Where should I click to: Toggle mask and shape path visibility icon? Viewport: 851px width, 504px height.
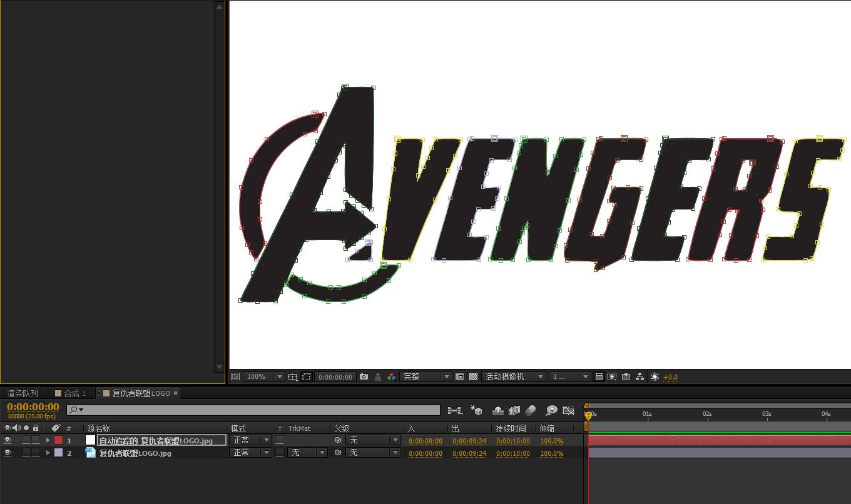coord(307,376)
